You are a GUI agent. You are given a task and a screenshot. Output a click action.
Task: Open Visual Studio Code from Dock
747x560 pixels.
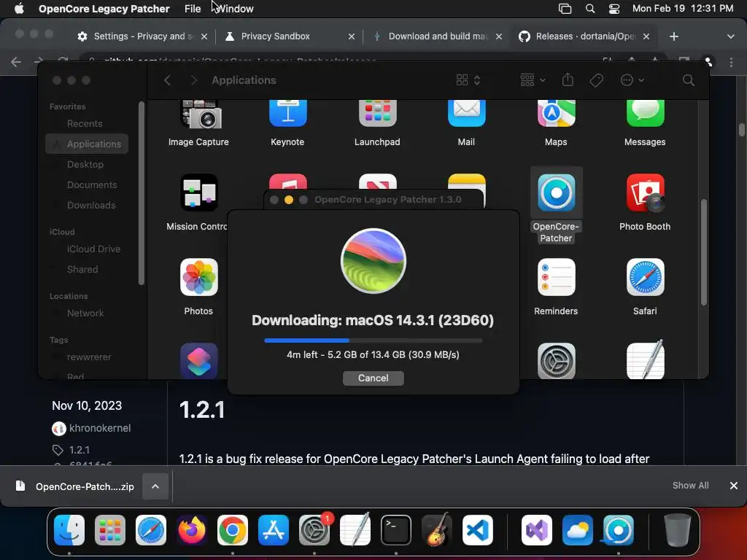click(478, 530)
